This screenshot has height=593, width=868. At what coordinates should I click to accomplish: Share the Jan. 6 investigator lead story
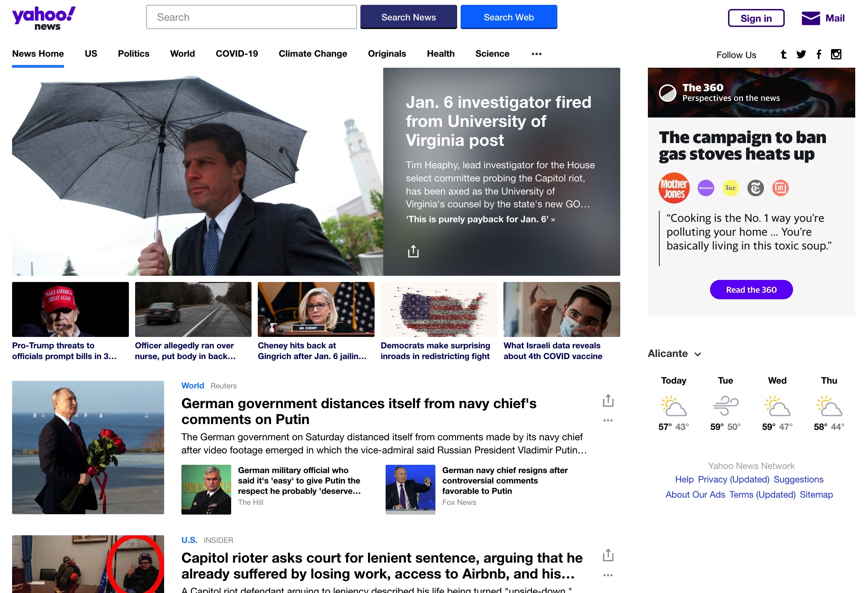click(x=413, y=251)
